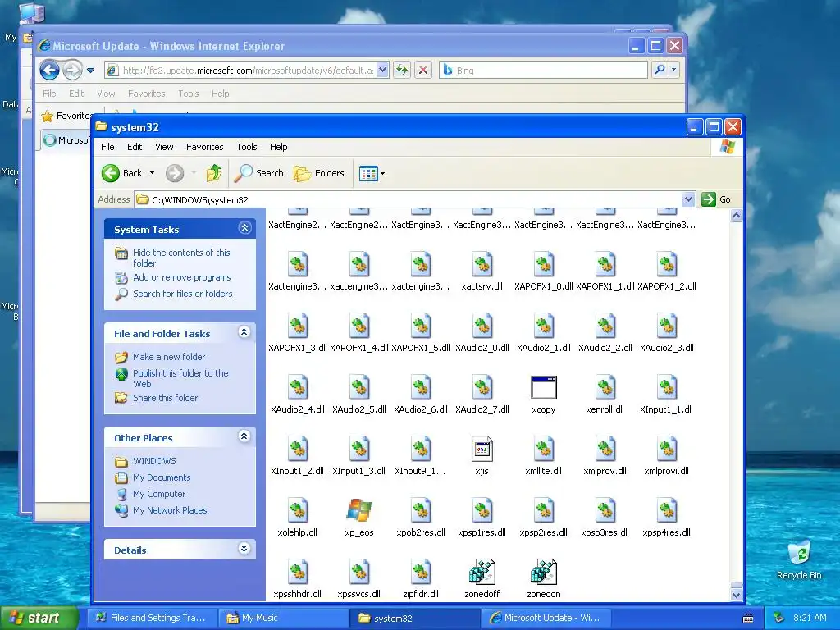This screenshot has height=630, width=840.
Task: Click the Bing search magnifier button
Action: 660,70
